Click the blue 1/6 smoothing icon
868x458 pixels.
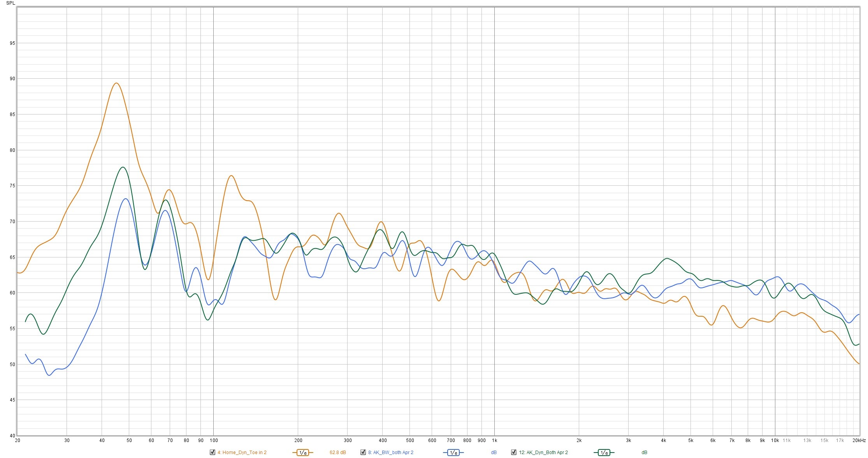pyautogui.click(x=453, y=453)
